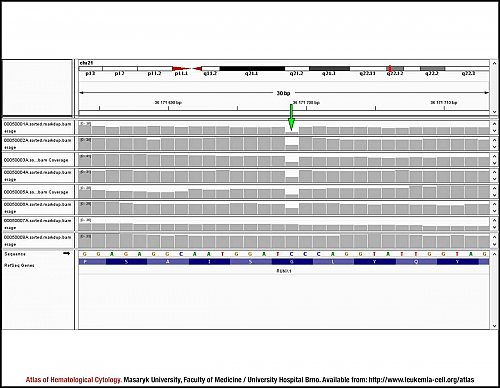Click the gray q22.2 cytoband
This screenshot has width=500, height=388.
click(432, 69)
